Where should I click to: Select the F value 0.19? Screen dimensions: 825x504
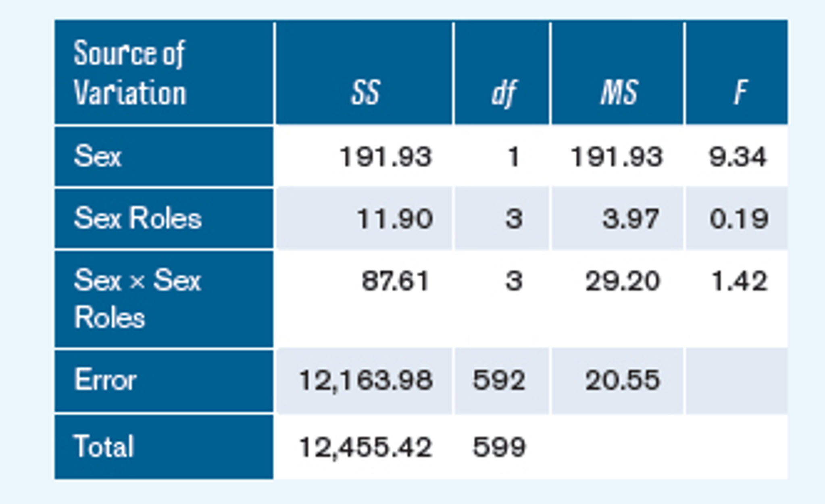[x=739, y=219]
